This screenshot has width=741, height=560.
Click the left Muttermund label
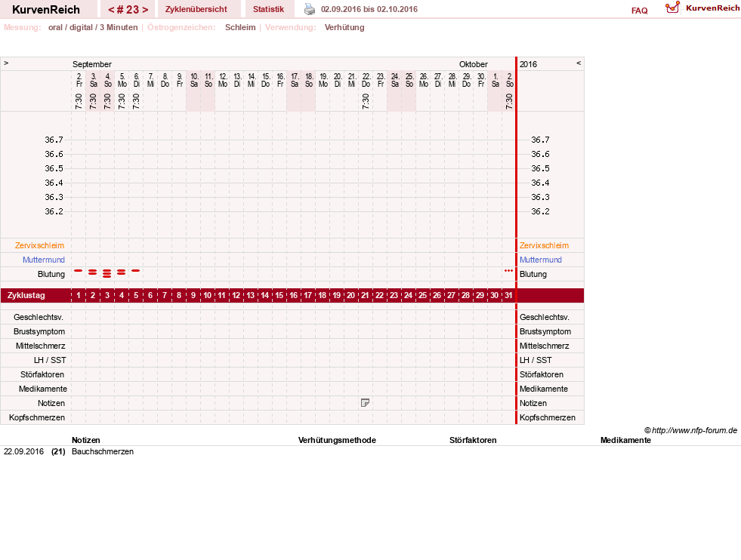pos(44,260)
